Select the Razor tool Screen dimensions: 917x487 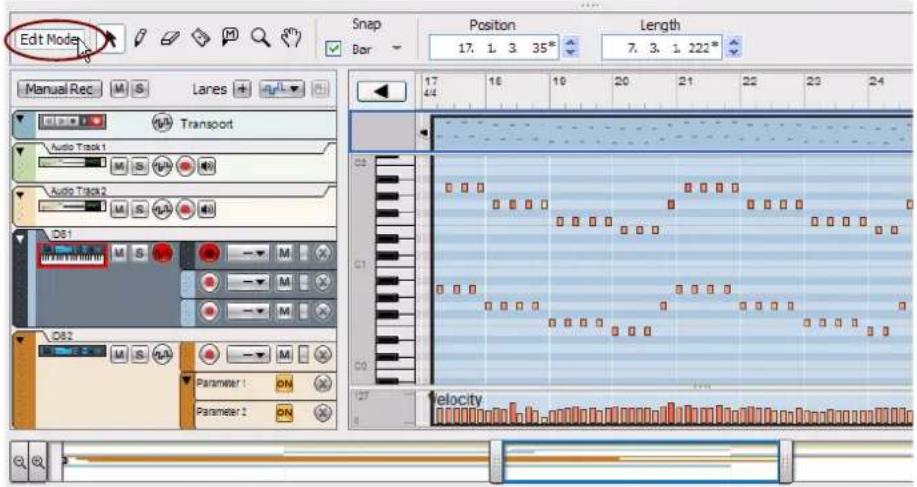pos(201,39)
